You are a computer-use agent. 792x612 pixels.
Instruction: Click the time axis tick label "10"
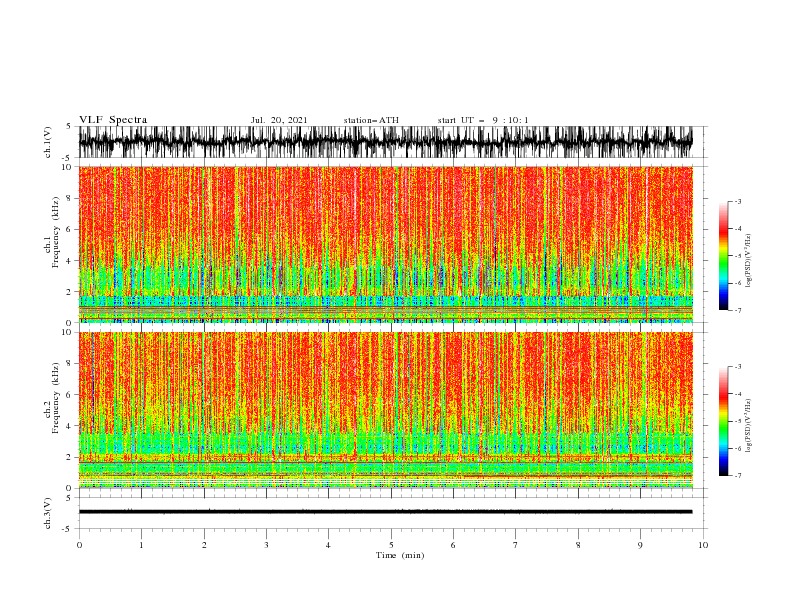click(703, 545)
